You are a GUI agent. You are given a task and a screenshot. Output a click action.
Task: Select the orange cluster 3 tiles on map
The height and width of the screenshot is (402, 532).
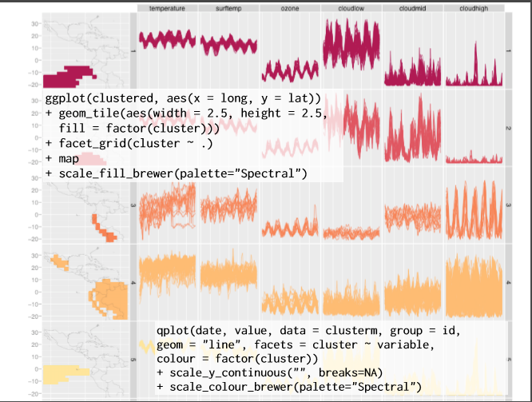point(104,229)
